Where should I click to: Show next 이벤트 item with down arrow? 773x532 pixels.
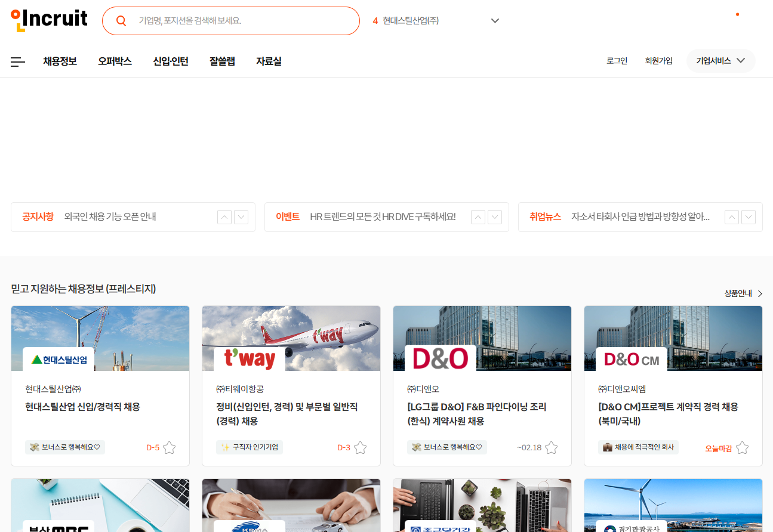(x=495, y=217)
